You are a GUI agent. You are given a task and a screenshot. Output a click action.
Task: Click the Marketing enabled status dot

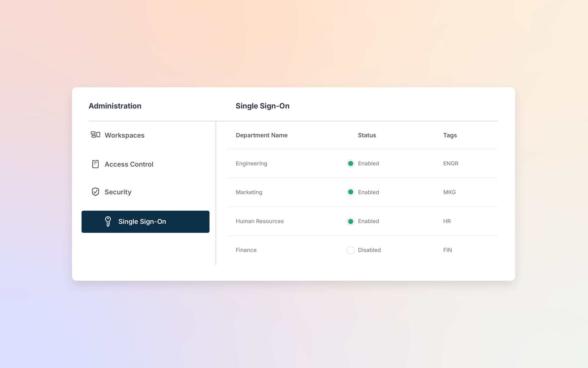(351, 192)
